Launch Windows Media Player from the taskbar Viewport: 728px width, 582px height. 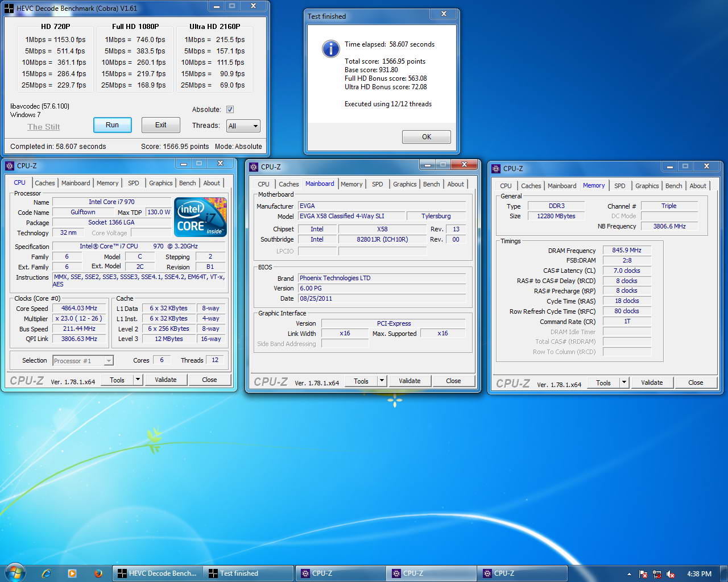pos(72,573)
